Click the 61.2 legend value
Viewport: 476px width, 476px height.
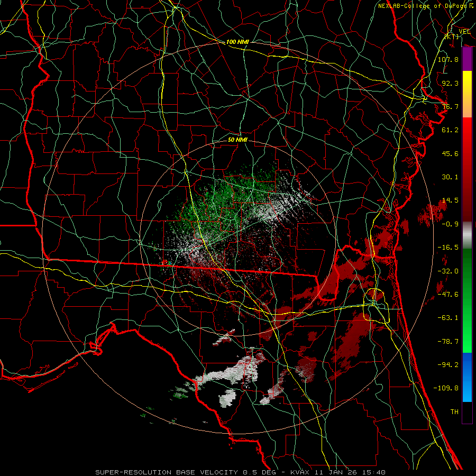pyautogui.click(x=450, y=130)
